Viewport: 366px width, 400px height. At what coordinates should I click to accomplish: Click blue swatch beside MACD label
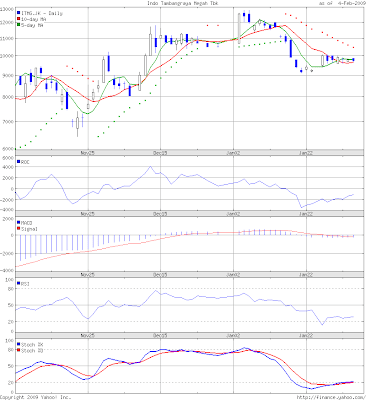19,222
